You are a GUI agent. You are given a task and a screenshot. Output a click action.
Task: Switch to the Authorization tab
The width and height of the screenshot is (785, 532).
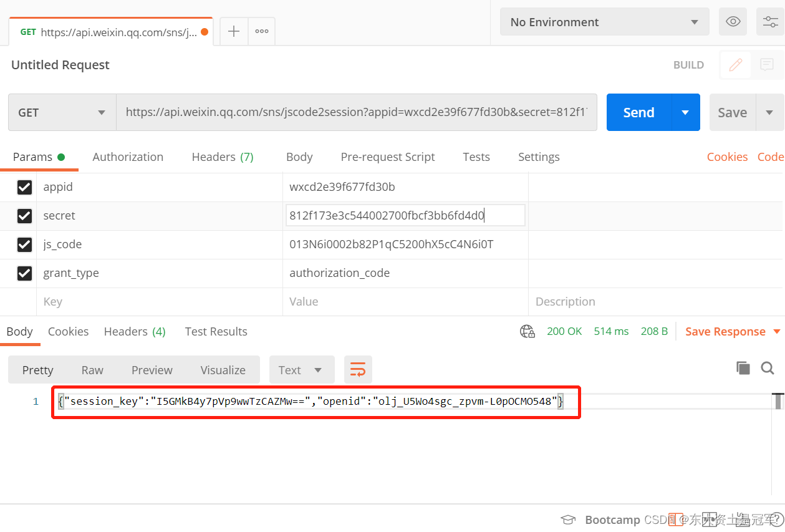click(128, 157)
